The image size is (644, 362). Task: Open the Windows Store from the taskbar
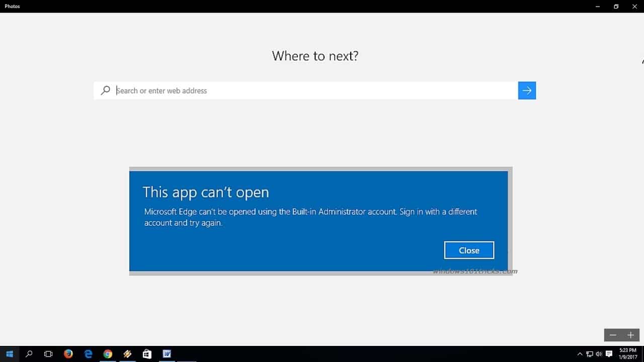146,353
